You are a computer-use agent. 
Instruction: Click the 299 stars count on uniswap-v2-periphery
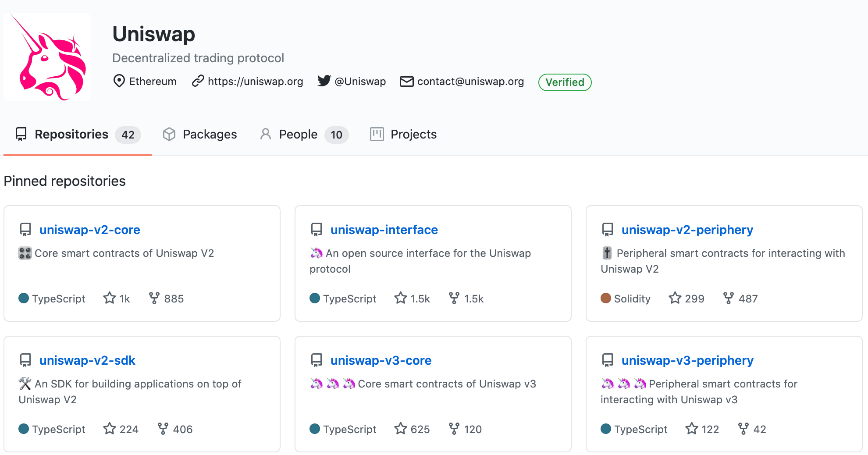(694, 299)
